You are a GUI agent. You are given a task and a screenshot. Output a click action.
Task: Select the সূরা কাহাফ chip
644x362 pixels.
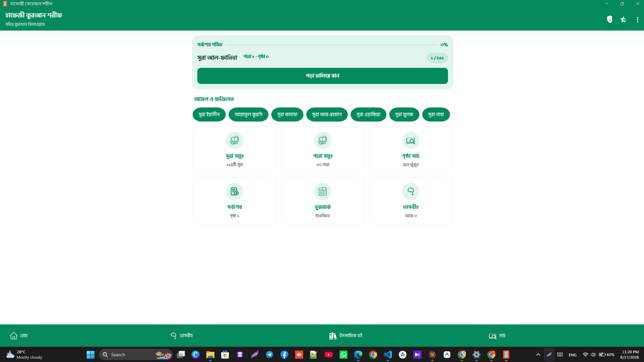pos(287,115)
